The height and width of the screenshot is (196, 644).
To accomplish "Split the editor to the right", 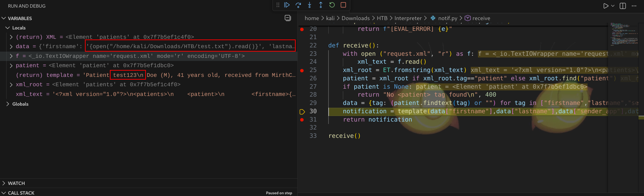I will pyautogui.click(x=623, y=6).
